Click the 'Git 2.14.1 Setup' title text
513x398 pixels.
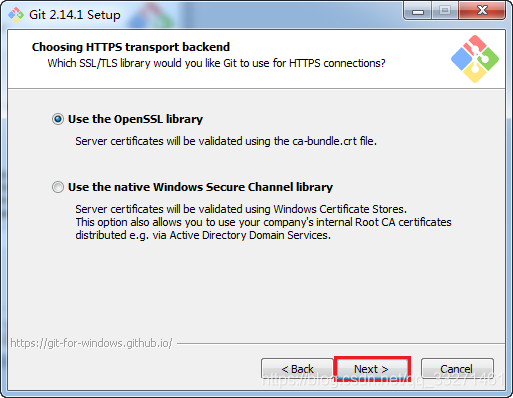[x=75, y=15]
